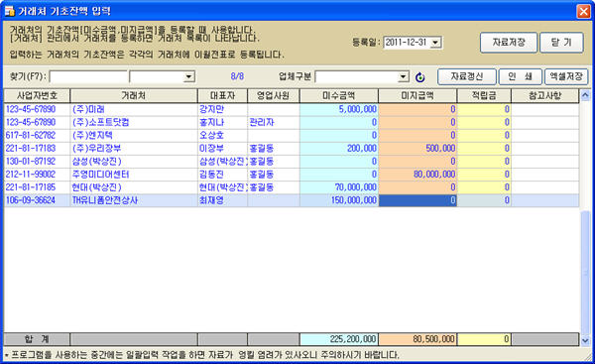Click the 225,200,000 total cell
Viewport: 595px width, 364px height.
click(339, 339)
